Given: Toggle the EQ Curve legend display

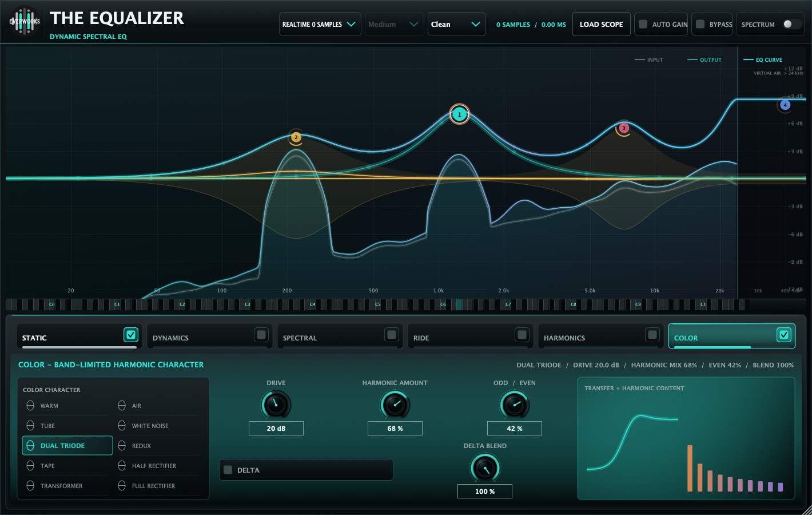Looking at the screenshot, I should point(763,60).
